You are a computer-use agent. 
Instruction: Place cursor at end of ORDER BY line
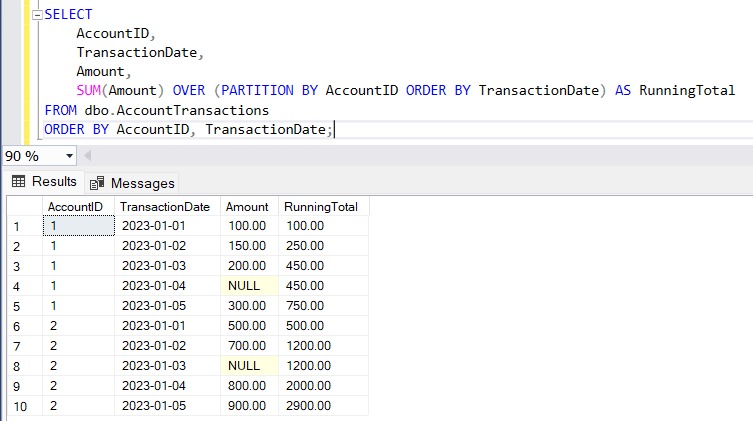(334, 130)
